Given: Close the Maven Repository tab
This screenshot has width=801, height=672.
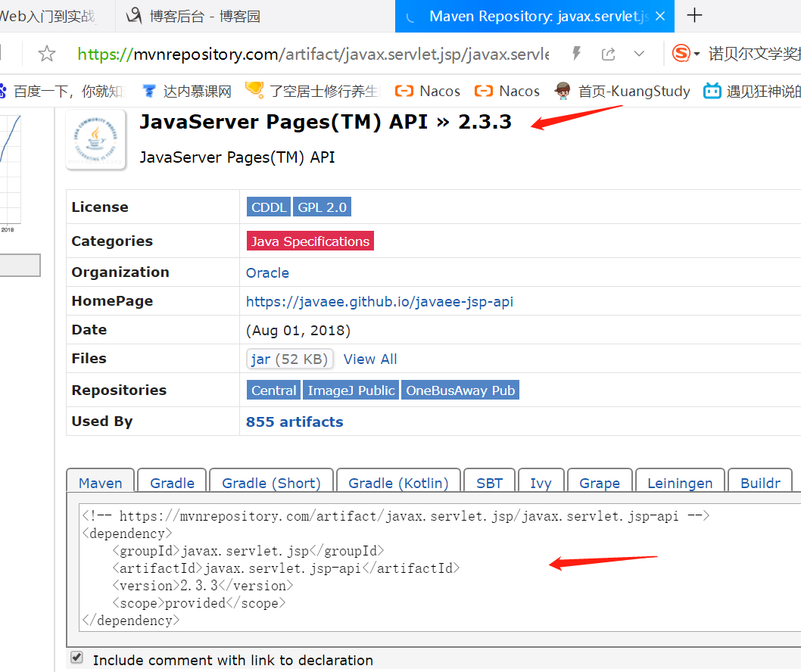Looking at the screenshot, I should tap(660, 17).
